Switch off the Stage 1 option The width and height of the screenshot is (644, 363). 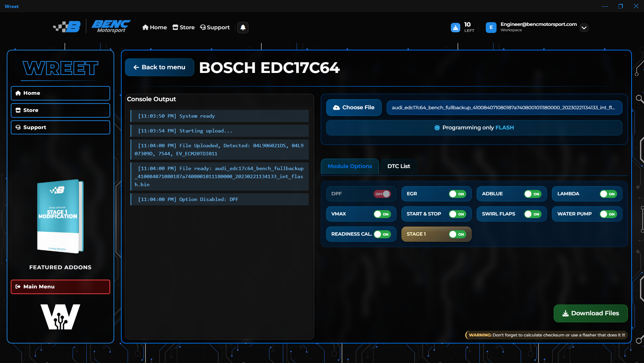pos(458,234)
